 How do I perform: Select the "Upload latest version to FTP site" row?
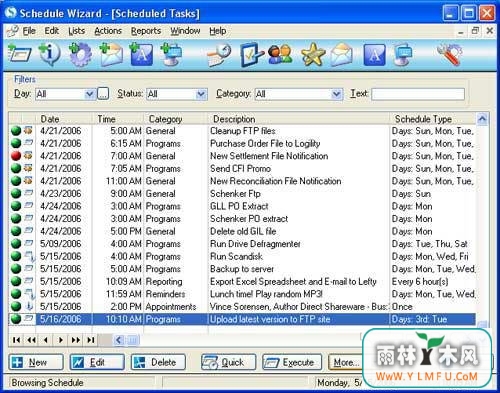coord(242,319)
